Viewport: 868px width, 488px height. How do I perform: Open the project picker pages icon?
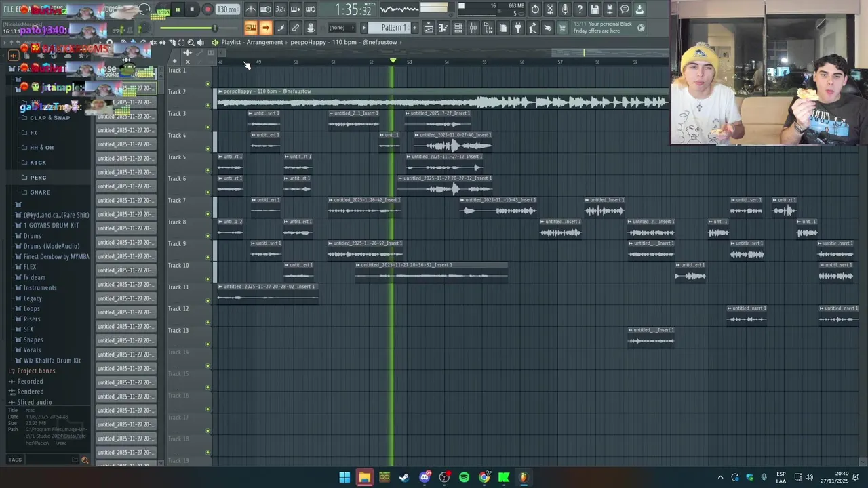pyautogui.click(x=503, y=28)
